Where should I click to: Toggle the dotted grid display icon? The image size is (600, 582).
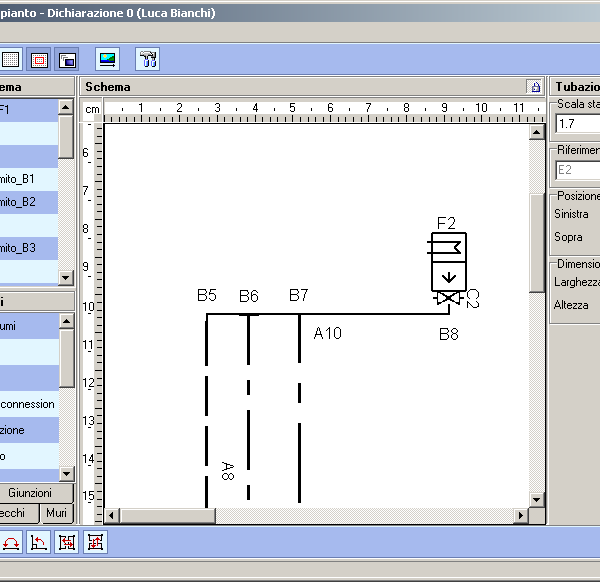(x=10, y=60)
